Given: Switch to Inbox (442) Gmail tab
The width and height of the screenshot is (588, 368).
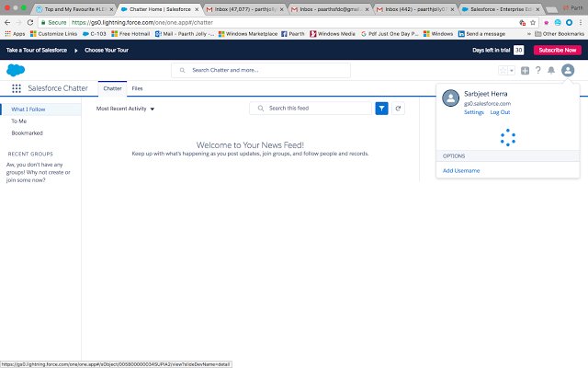Looking at the screenshot, I should point(416,9).
